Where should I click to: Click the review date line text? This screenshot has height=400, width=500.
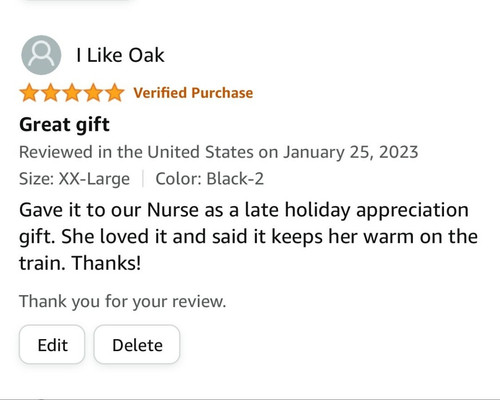(219, 152)
